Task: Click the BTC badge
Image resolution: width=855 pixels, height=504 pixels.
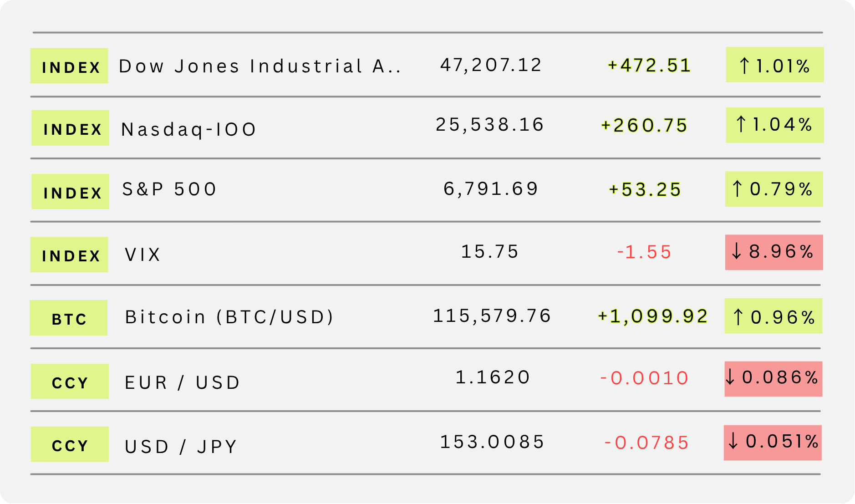Action: [x=69, y=318]
